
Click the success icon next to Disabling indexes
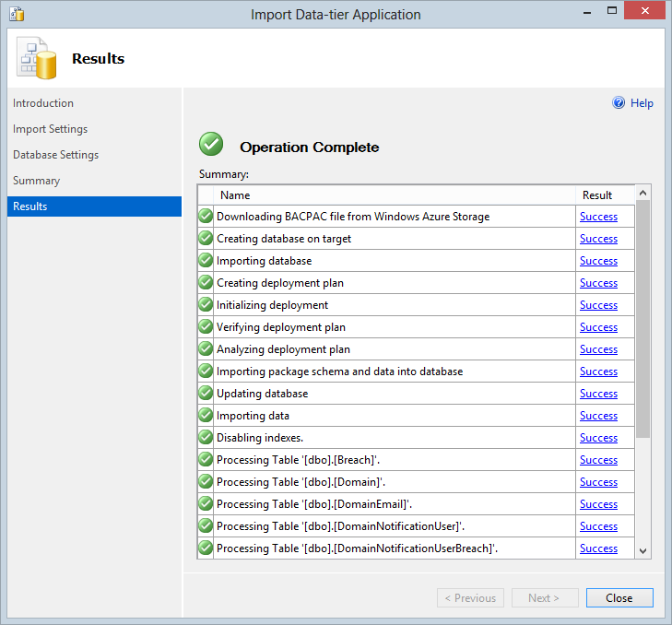click(x=206, y=438)
